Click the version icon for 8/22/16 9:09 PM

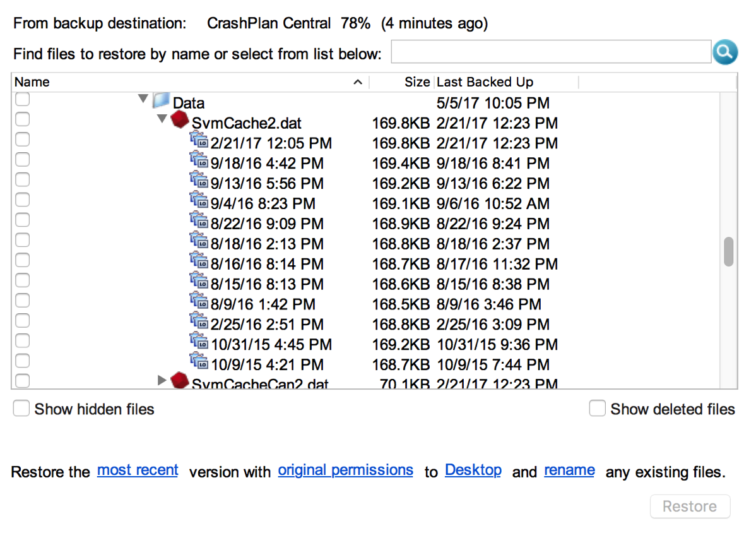[x=199, y=222]
